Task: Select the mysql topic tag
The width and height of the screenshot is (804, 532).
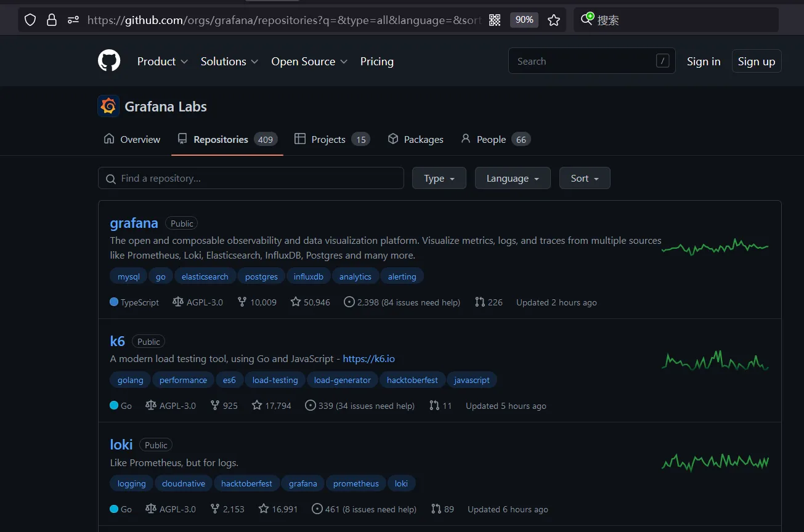Action: tap(129, 276)
